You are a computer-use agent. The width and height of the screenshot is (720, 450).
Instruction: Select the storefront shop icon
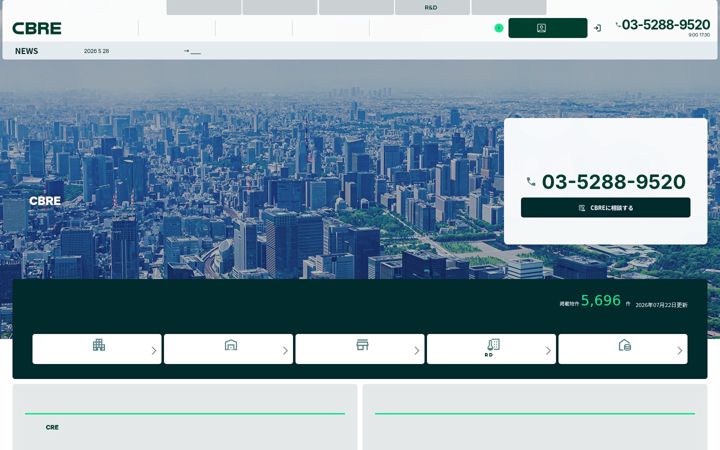(x=362, y=345)
